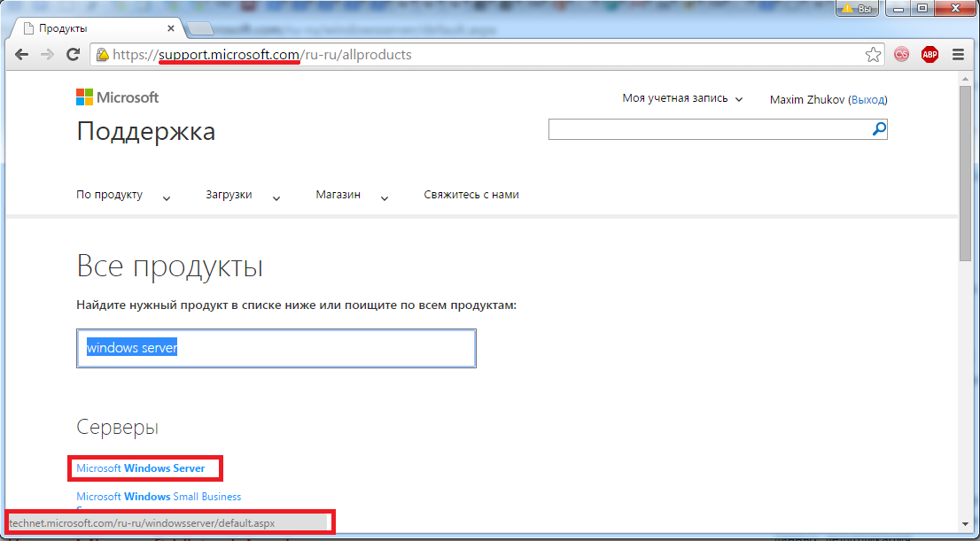This screenshot has width=980, height=541.
Task: Select the "Свяжитесь с нами" menu item
Action: coord(471,195)
